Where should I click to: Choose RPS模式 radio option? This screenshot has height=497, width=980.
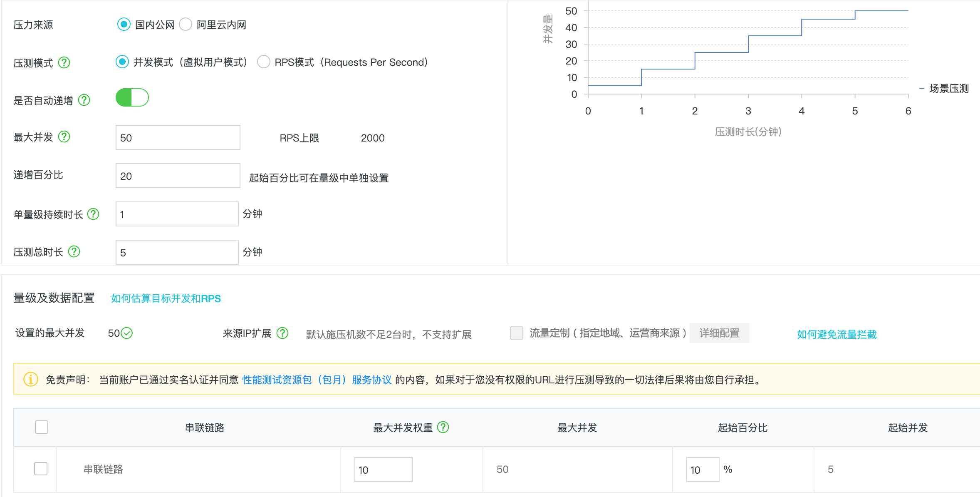(x=264, y=62)
